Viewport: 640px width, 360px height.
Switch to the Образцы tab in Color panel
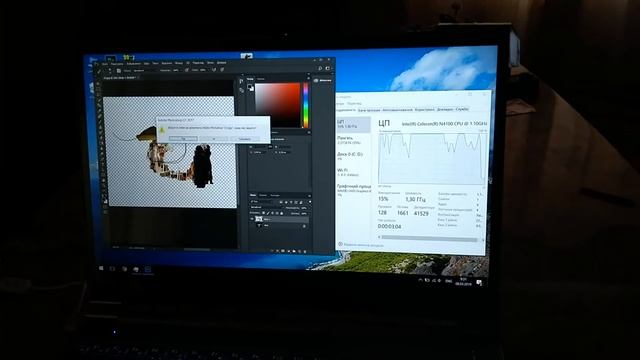point(260,79)
